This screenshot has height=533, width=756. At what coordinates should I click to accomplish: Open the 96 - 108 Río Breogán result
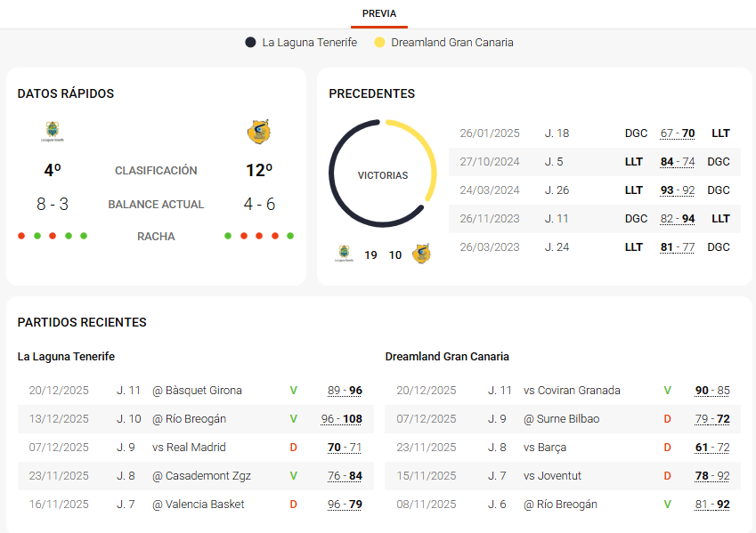341,419
